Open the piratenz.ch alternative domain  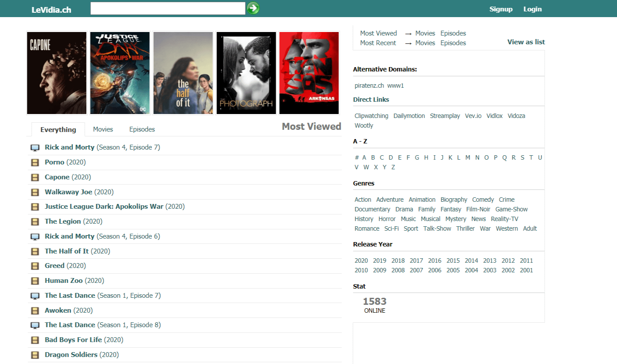coord(369,86)
